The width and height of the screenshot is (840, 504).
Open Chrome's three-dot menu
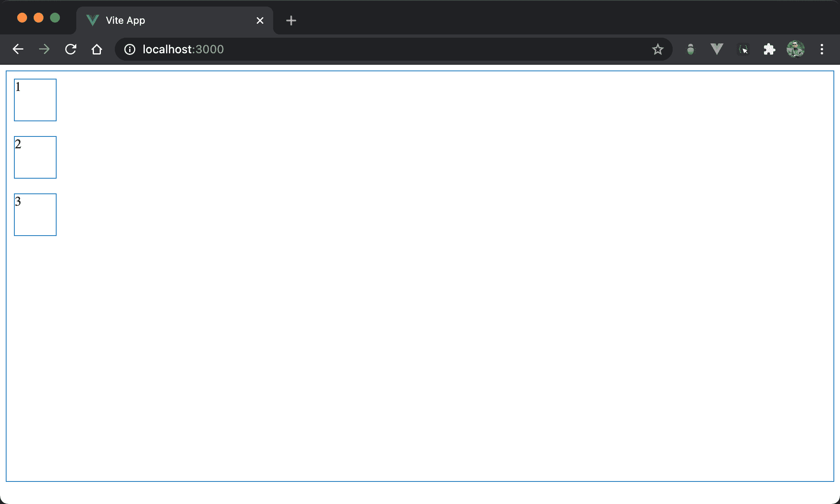822,50
